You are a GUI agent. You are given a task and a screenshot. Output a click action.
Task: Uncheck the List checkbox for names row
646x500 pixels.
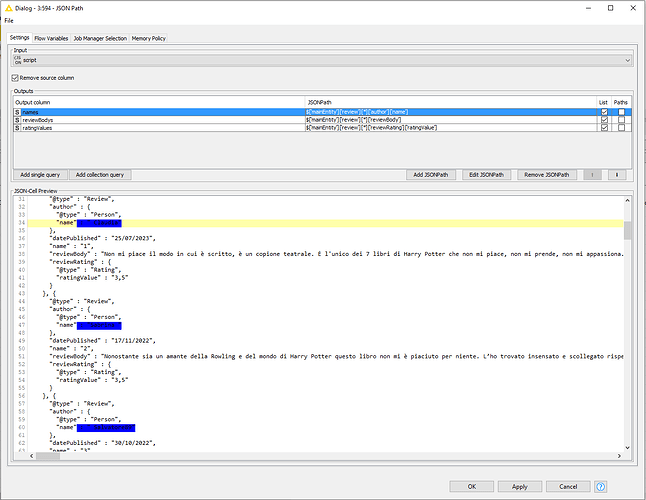pos(602,112)
